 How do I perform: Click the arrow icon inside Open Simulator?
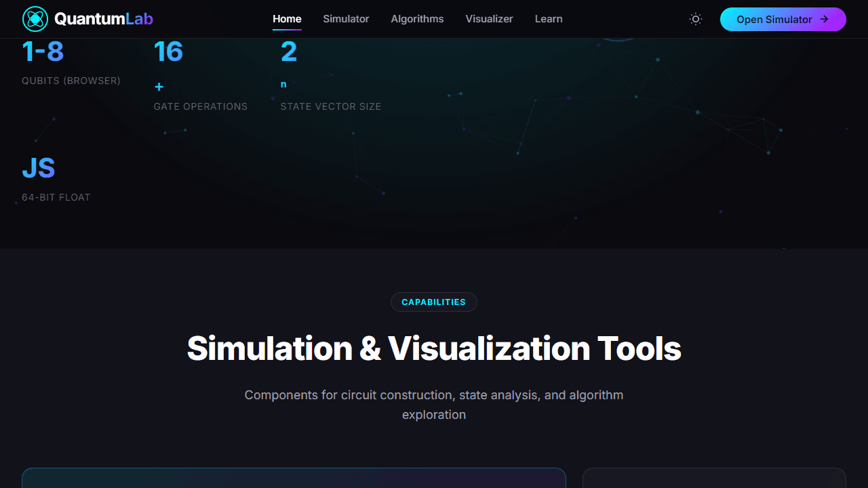[x=824, y=19]
